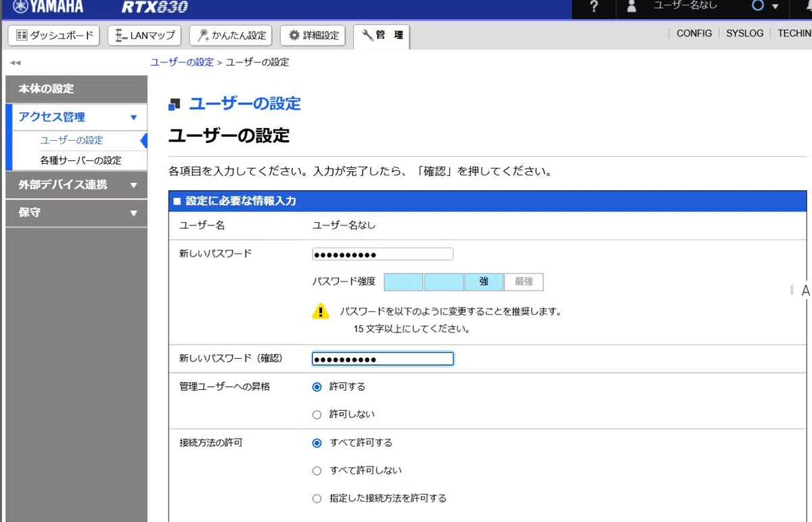Collapse the アクセス管理 section
Screen dimensions: 812x522
coord(76,117)
